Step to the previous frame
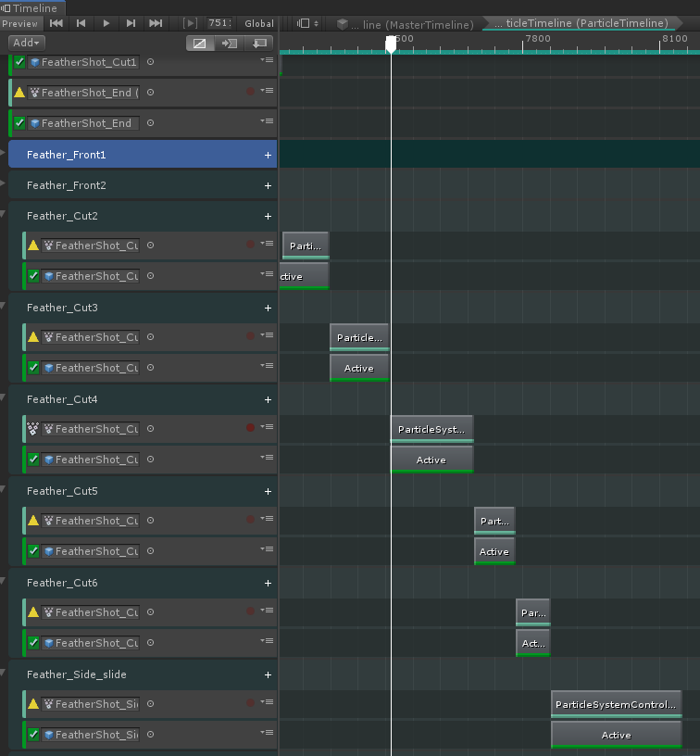This screenshot has width=700, height=756. pos(81,23)
